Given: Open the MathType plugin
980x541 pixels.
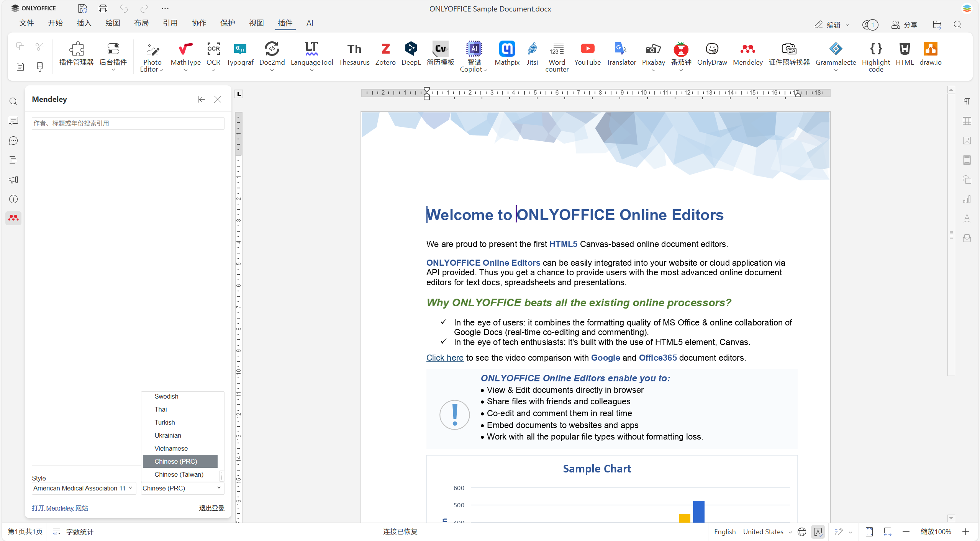Looking at the screenshot, I should [x=185, y=57].
